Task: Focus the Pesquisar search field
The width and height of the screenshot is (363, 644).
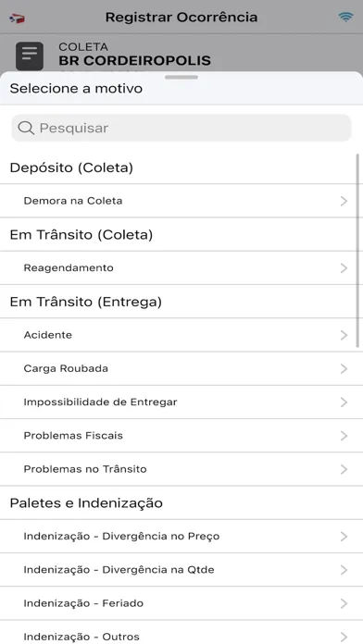Action: tap(181, 128)
